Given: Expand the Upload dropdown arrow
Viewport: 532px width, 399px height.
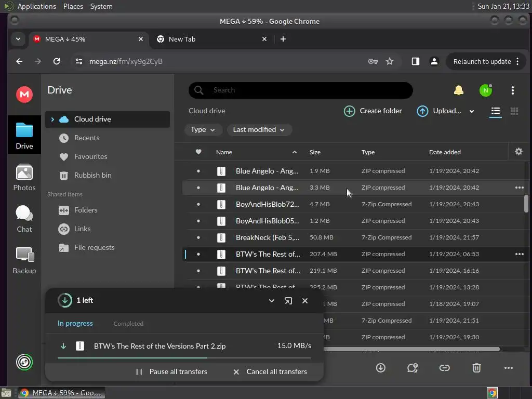Looking at the screenshot, I should pyautogui.click(x=472, y=111).
